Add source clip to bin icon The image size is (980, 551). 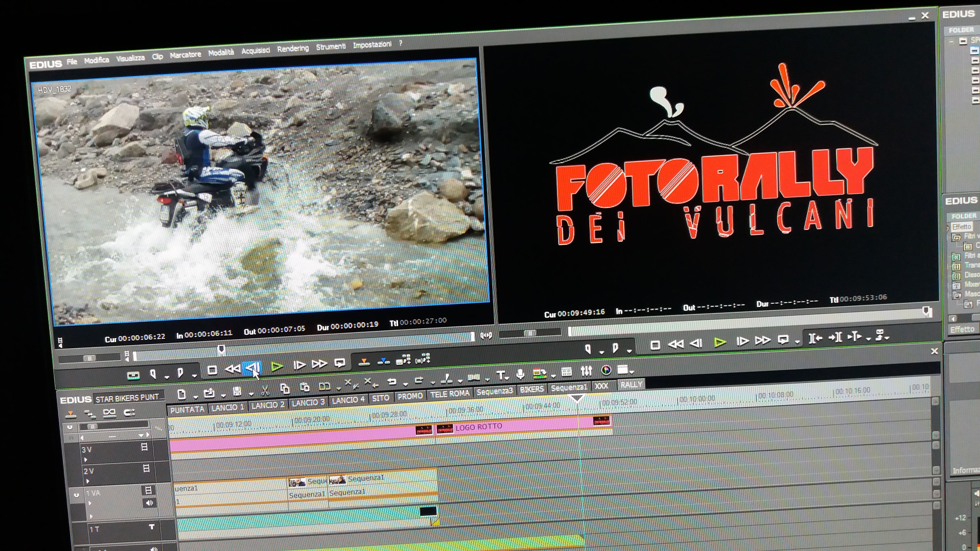pyautogui.click(x=403, y=359)
